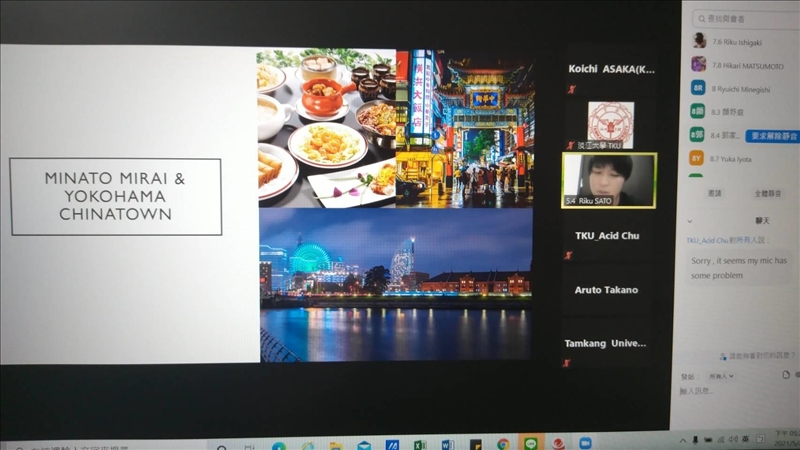This screenshot has height=450, width=800.
Task: Open Google Chrome from the taskbar
Action: (x=503, y=444)
